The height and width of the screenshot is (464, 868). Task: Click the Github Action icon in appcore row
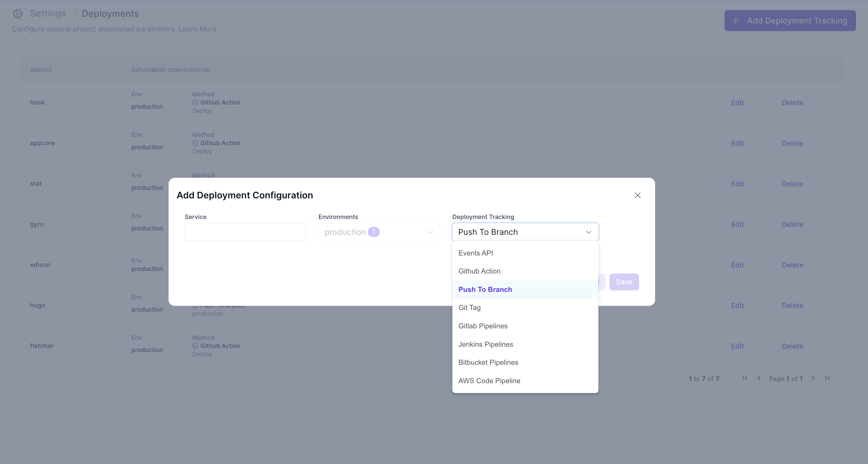(x=195, y=143)
